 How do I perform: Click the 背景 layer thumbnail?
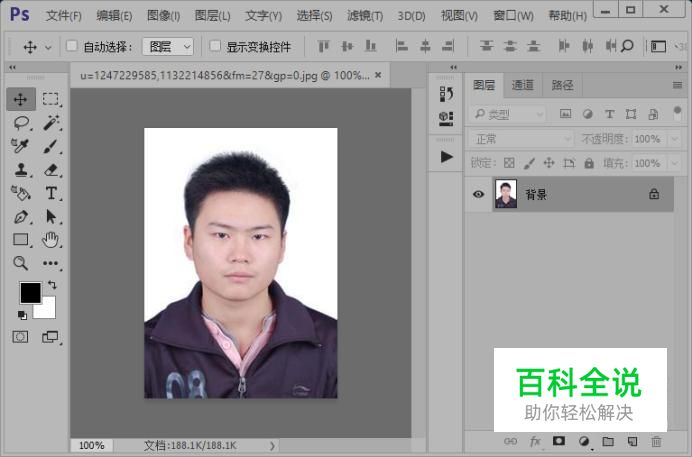pyautogui.click(x=506, y=194)
